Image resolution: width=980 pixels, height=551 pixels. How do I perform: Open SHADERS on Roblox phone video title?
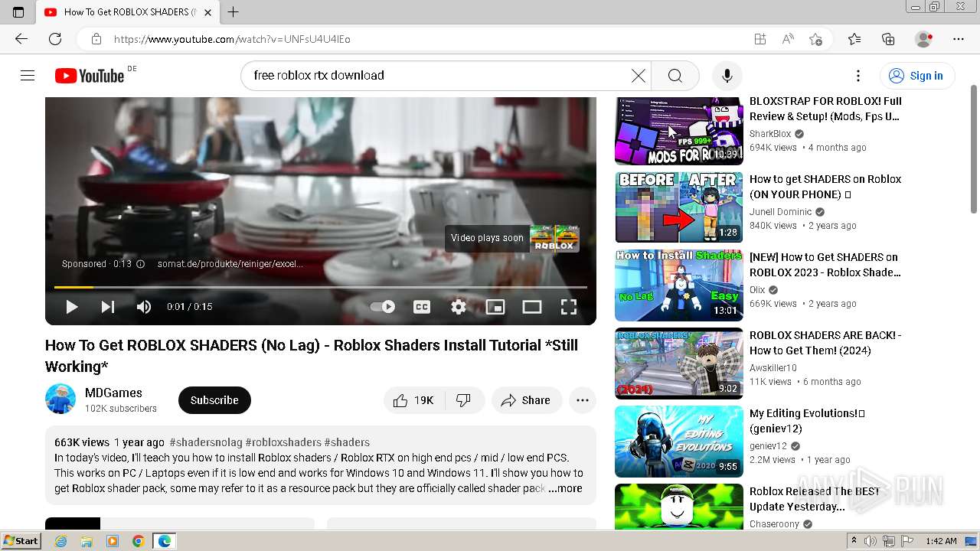[825, 187]
